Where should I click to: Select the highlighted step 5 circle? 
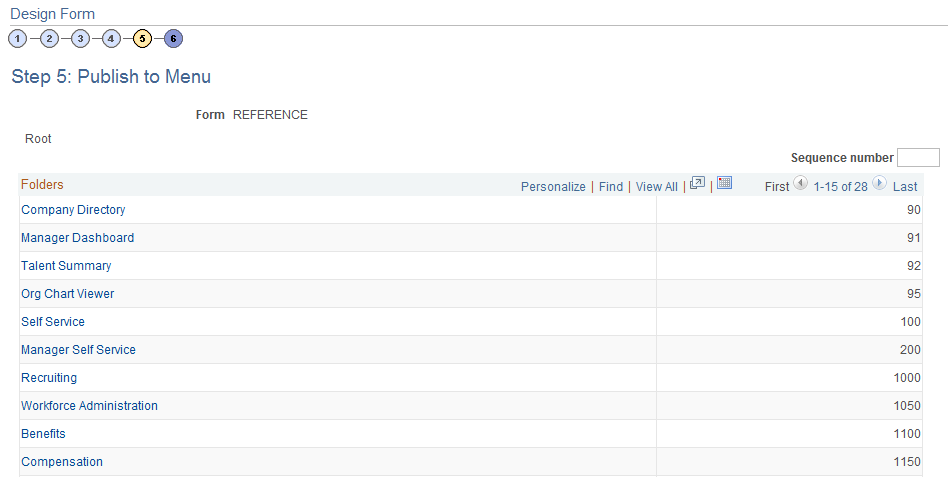(142, 39)
